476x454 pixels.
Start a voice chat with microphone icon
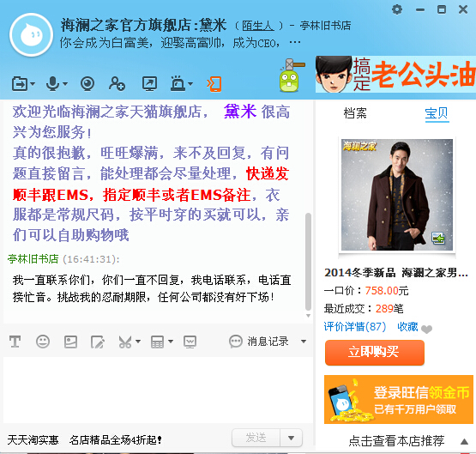point(53,84)
